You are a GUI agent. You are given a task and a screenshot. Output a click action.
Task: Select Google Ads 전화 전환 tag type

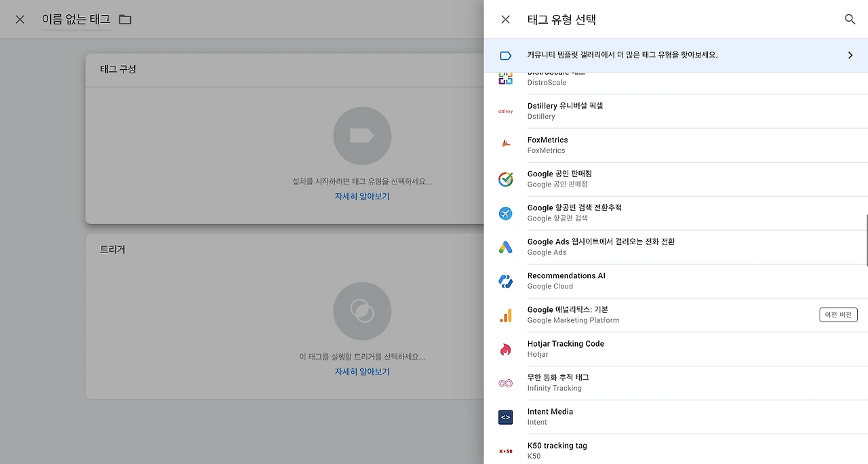[x=675, y=247]
